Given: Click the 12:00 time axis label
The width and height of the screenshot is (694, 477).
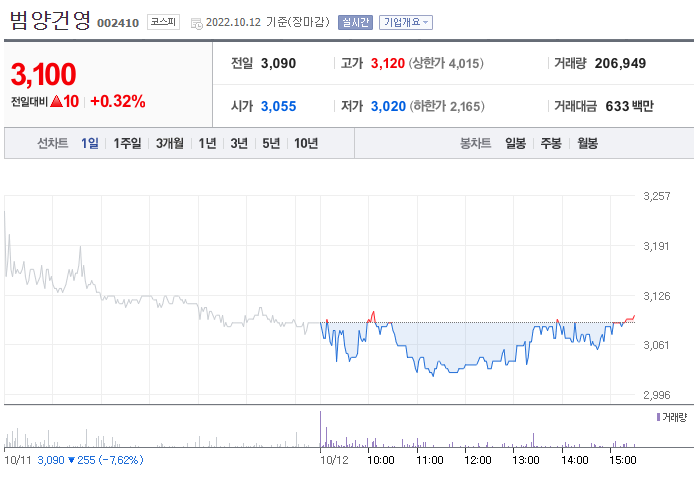Looking at the screenshot, I should pos(478,460).
